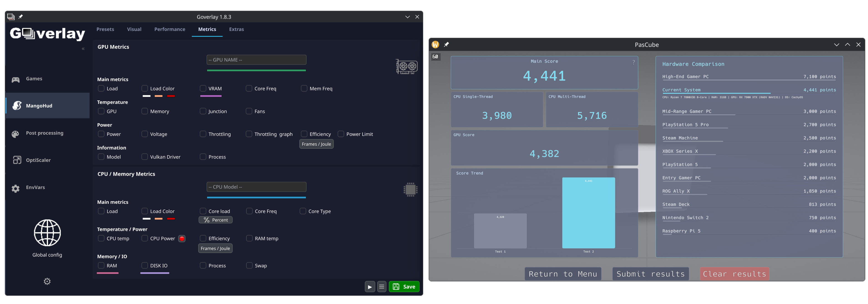Click the Global config globe icon
Viewport: 868px width, 304px height.
click(47, 233)
